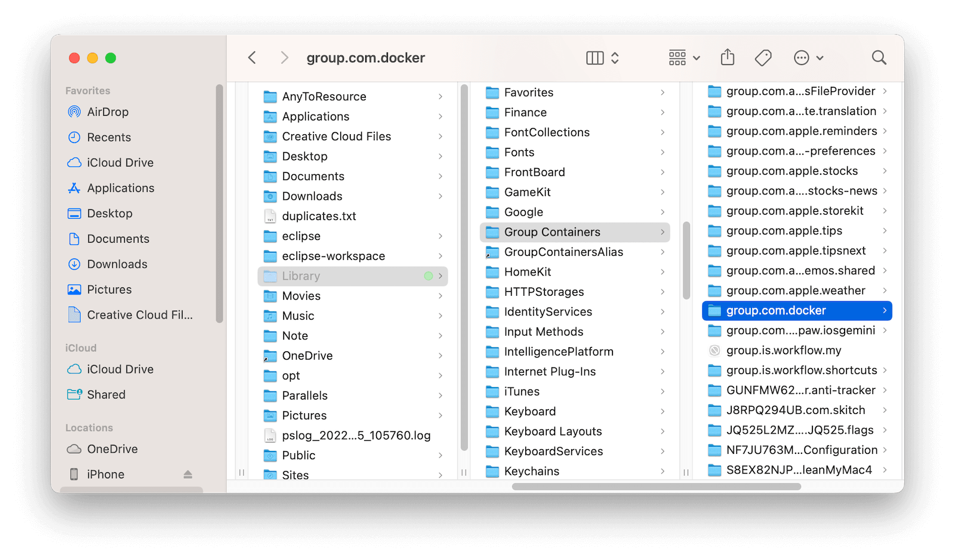Open the More Actions ellipsis menu
The height and width of the screenshot is (560, 955).
[x=808, y=58]
